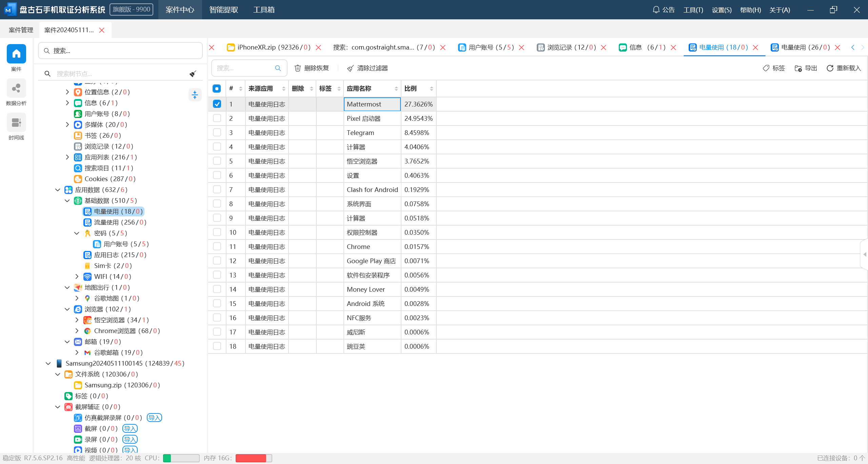Click the 导出 export icon
Screen dimensions: 868x464
pyautogui.click(x=798, y=68)
